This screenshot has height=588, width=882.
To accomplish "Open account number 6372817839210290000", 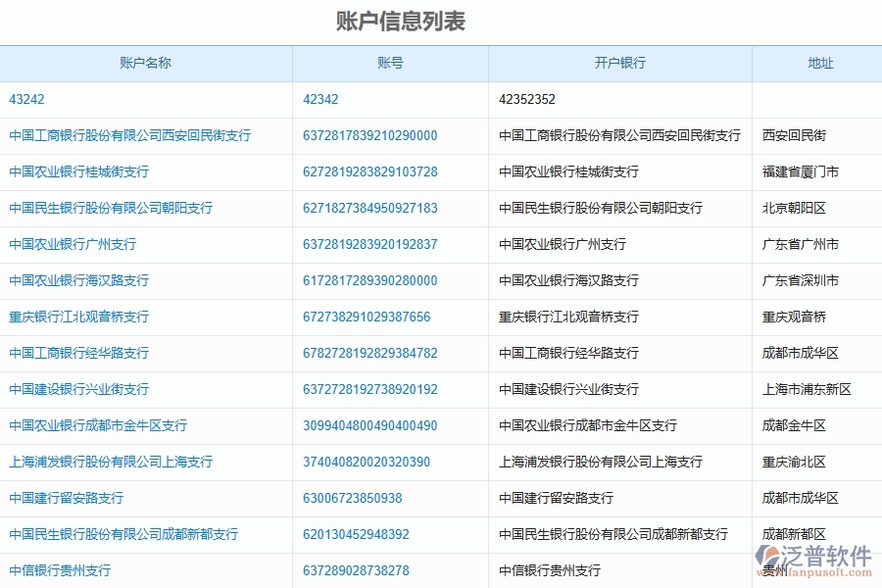I will tap(369, 135).
